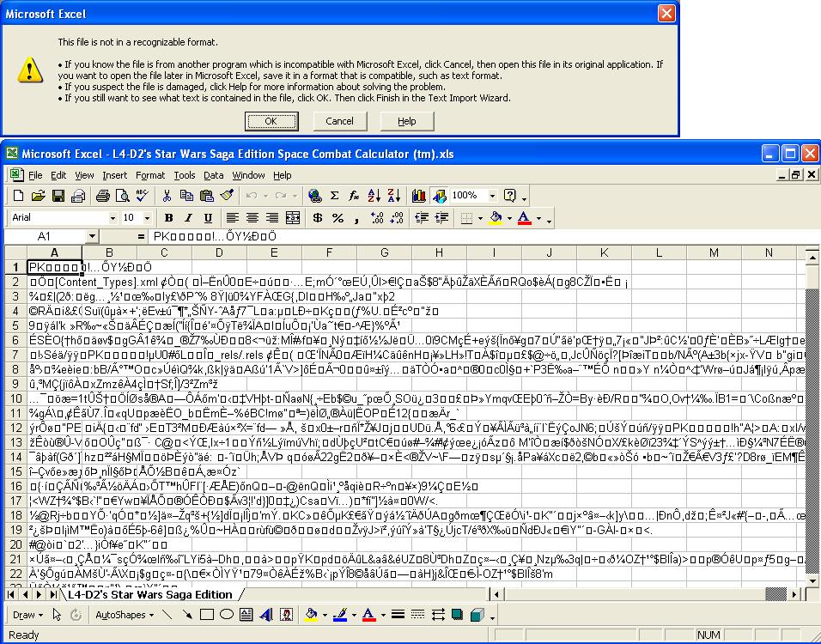Select the Line drawing tool

tap(167, 615)
